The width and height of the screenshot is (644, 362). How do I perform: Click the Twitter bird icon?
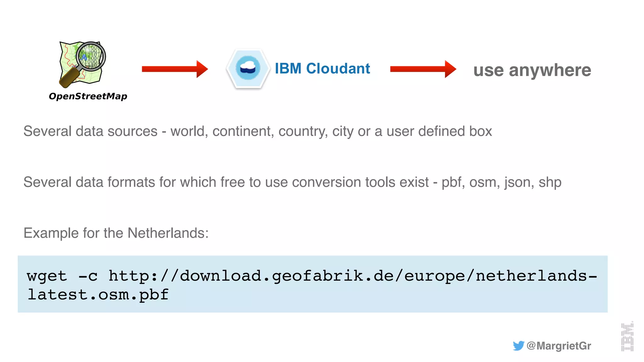(518, 346)
